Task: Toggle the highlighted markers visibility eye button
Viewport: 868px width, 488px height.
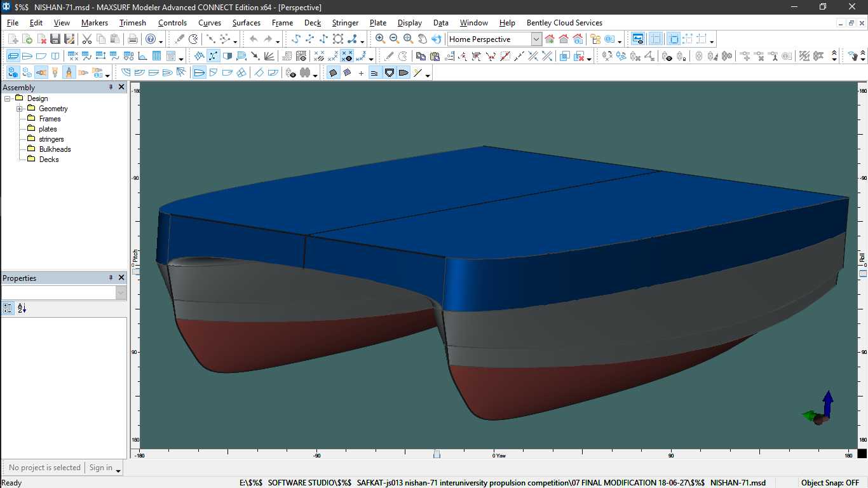Action: tap(347, 56)
